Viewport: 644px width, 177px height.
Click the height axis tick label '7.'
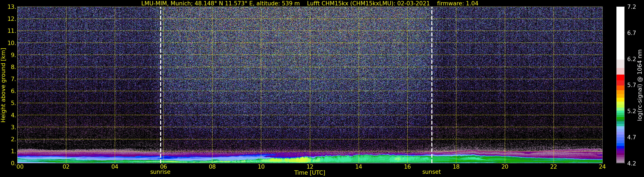[x=13, y=79]
